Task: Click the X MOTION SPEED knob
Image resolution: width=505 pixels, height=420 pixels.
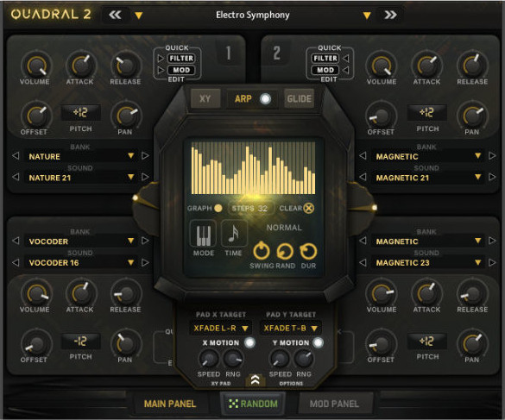Action: click(x=209, y=359)
